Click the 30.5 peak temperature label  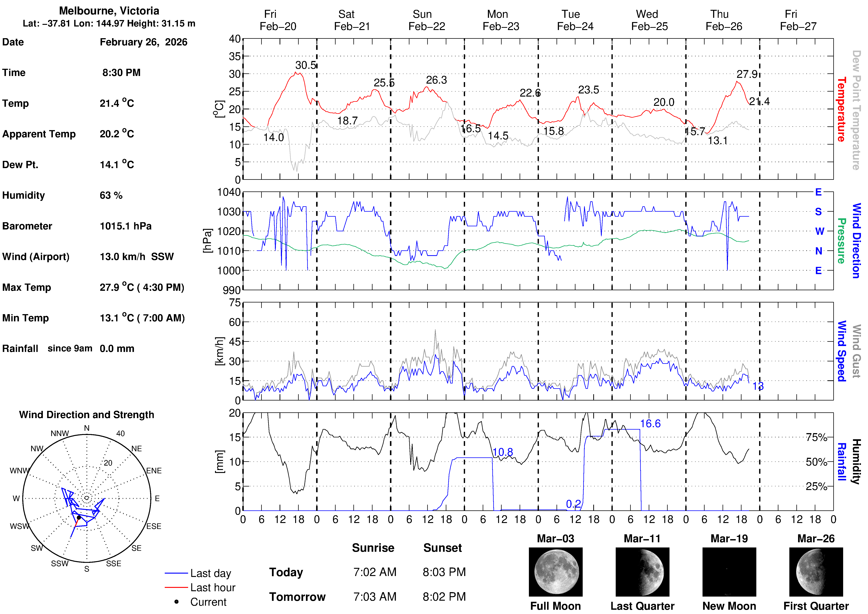click(305, 65)
